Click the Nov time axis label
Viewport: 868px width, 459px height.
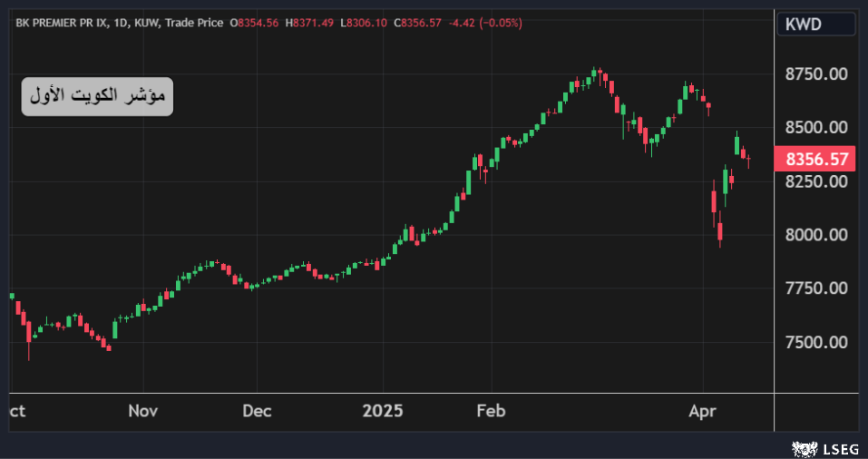click(142, 412)
